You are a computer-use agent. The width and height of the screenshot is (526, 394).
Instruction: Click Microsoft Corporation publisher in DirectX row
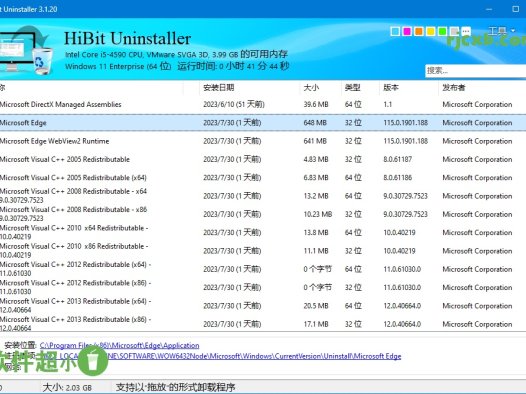coord(477,104)
